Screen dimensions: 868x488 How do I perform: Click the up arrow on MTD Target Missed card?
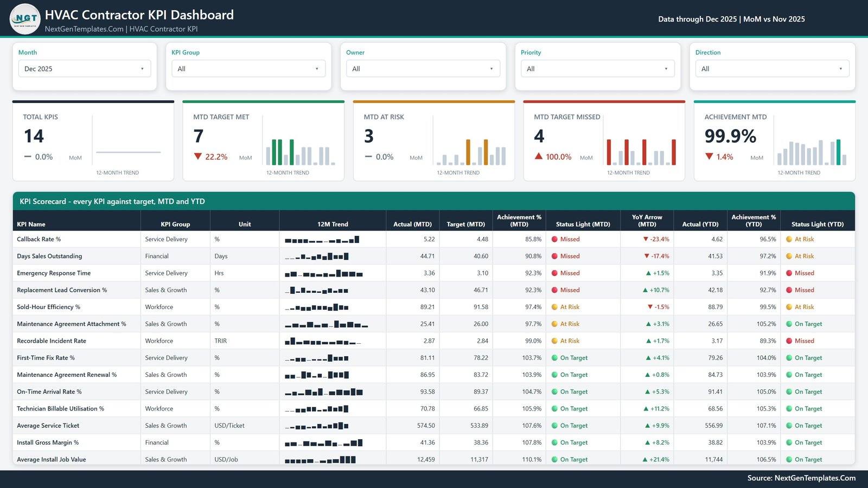[539, 156]
